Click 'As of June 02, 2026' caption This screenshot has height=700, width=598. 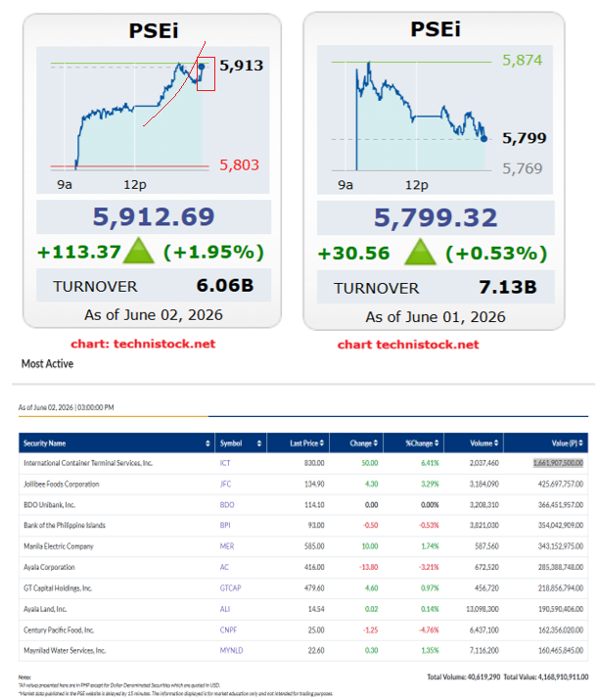[x=154, y=315]
